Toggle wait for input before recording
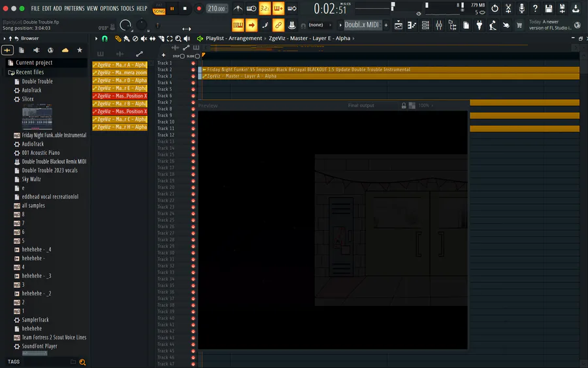The image size is (588, 368). (x=252, y=8)
